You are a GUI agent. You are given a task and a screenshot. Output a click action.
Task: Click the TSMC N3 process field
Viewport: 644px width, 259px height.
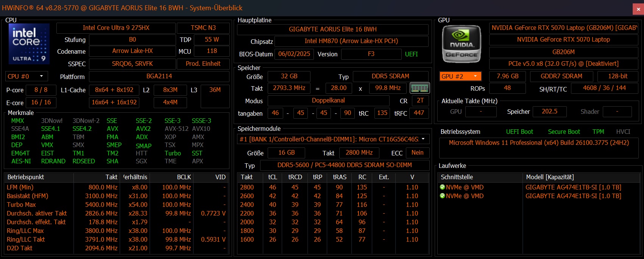pos(203,28)
